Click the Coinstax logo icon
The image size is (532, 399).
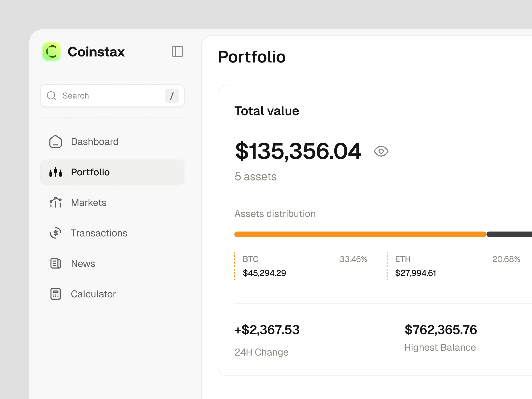[x=51, y=52]
